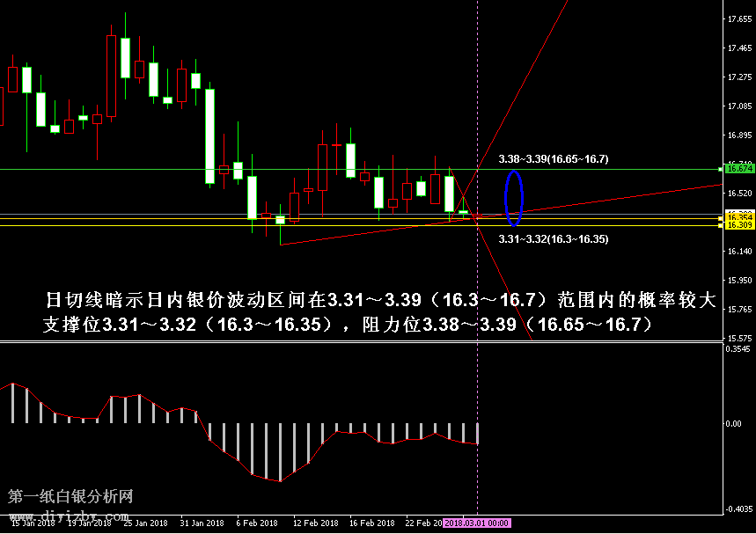The width and height of the screenshot is (756, 534).
Task: Click the 3.38~3.39(16.65~16.7) resistance label
Action: 553,159
